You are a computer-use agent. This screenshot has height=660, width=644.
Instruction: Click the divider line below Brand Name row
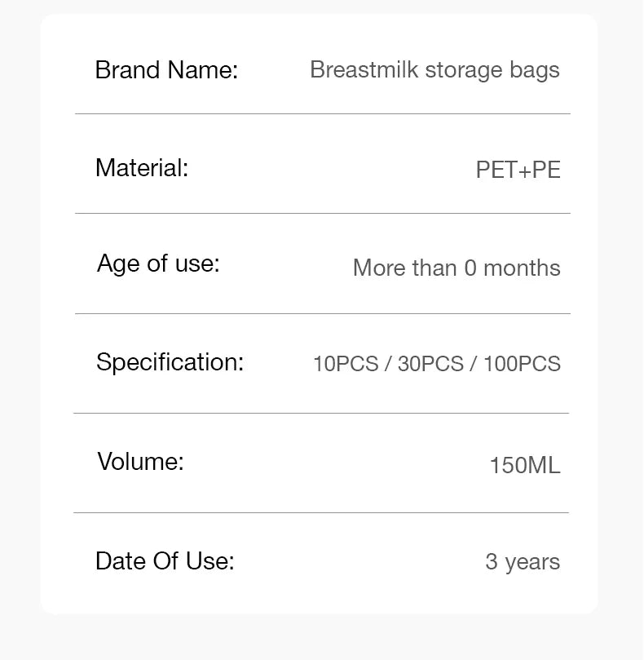tap(323, 114)
